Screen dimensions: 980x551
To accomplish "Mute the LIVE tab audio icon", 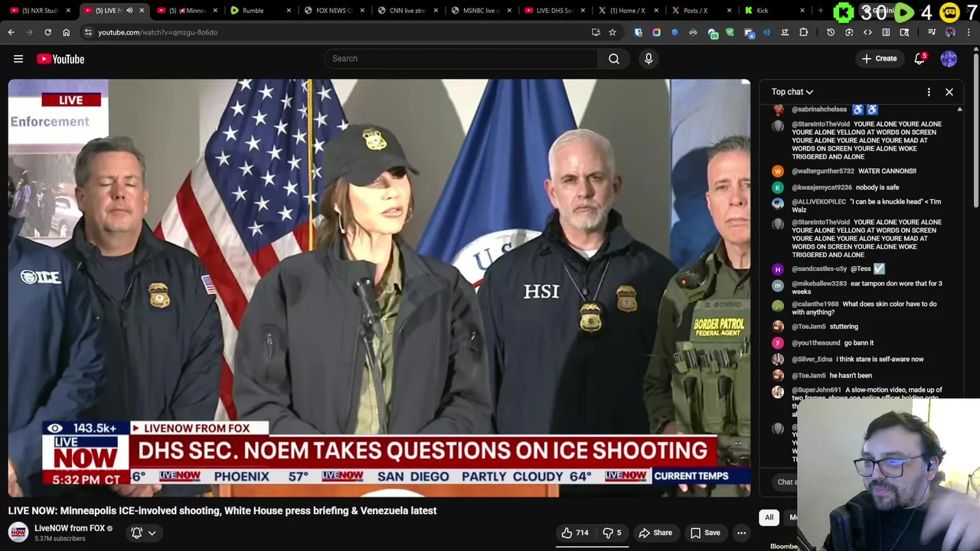I will 129,11.
